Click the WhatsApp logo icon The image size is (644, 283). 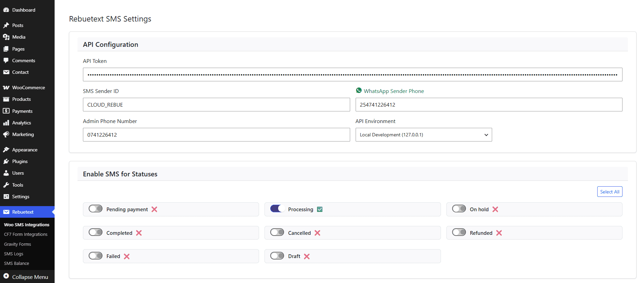pyautogui.click(x=359, y=90)
